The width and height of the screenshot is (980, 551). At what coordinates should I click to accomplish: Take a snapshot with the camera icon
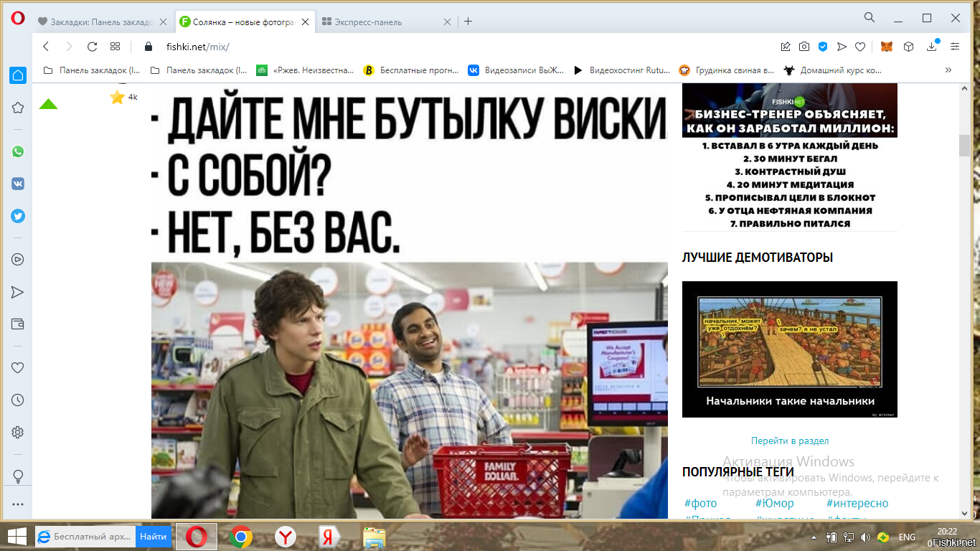pyautogui.click(x=804, y=47)
